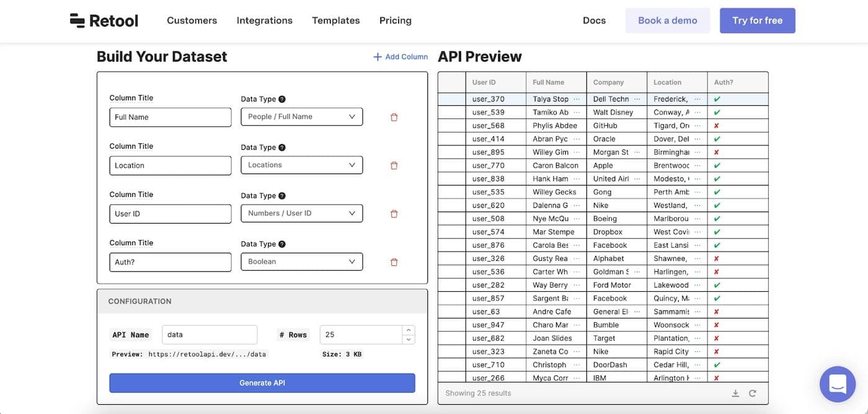
Task: Click the Add Column link
Action: click(x=401, y=57)
